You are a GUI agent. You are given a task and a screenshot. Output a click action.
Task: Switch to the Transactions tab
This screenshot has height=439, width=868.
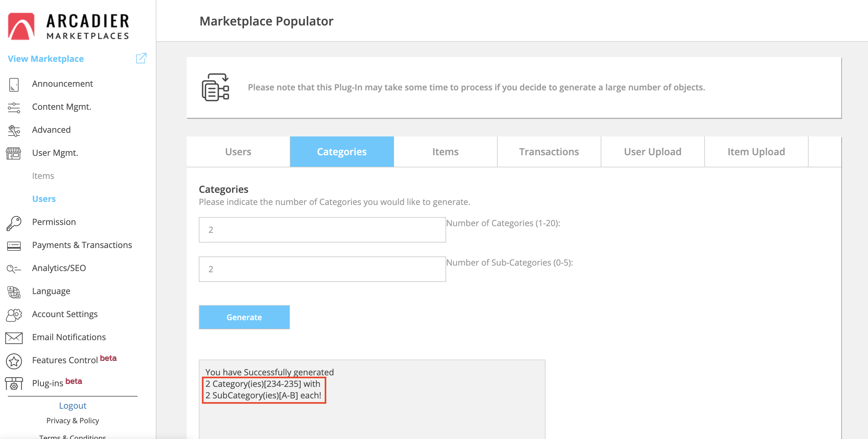point(549,152)
